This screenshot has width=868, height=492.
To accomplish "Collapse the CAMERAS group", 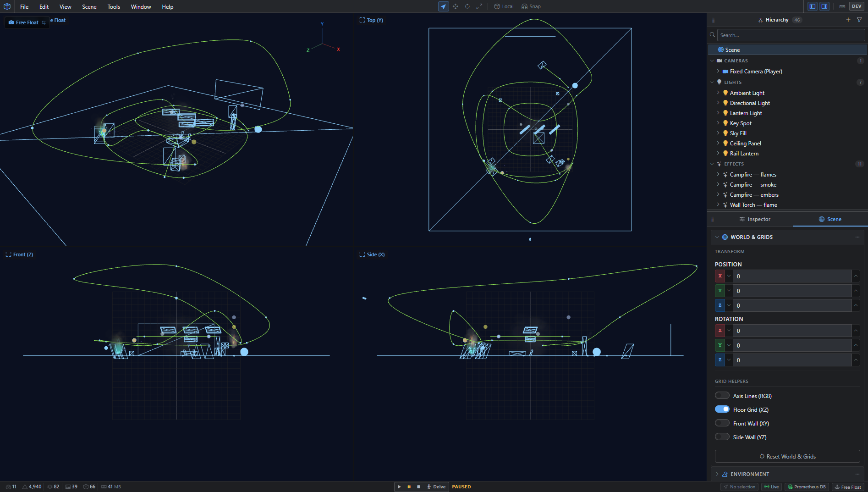I will pos(712,61).
